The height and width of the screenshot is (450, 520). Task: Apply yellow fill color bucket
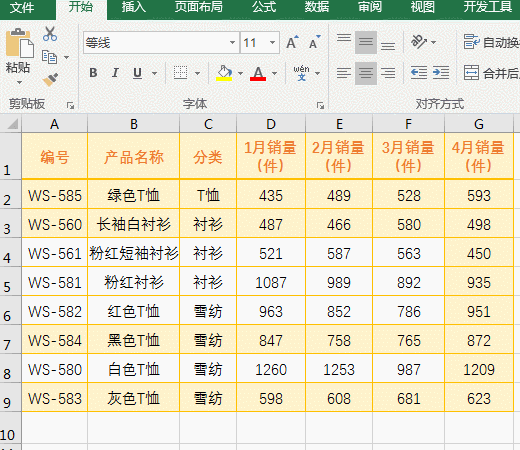point(224,73)
